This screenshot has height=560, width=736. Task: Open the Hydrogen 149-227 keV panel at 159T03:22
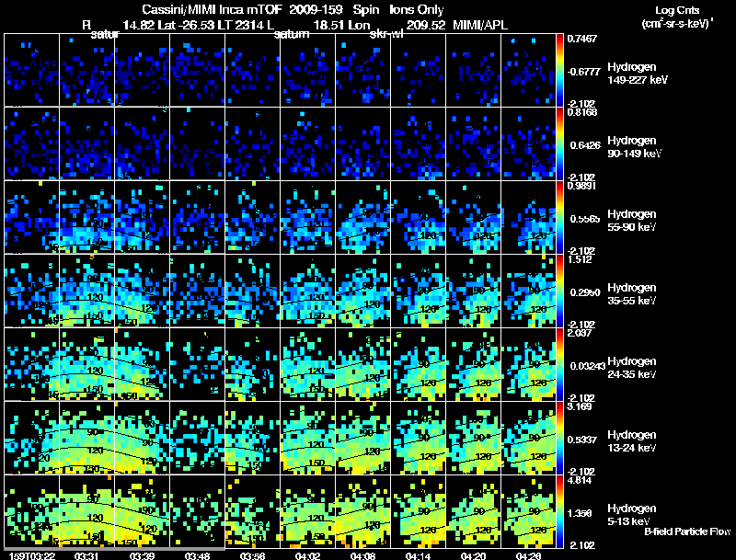click(32, 70)
